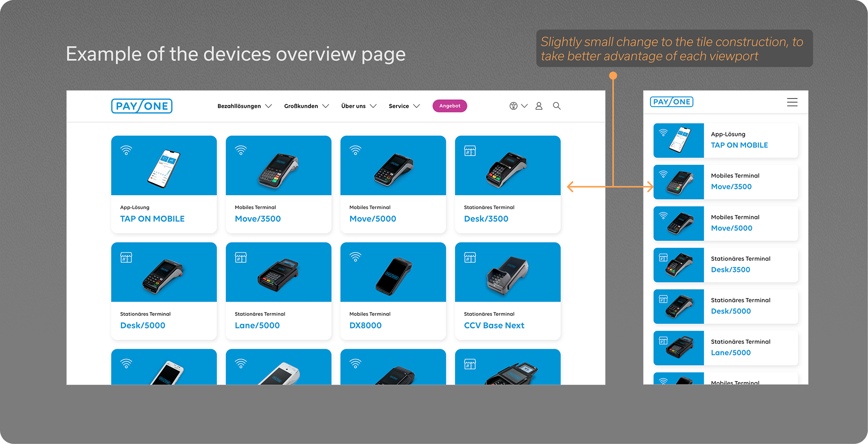Click wireless icon on Move/3500 desktop tile

point(241,150)
